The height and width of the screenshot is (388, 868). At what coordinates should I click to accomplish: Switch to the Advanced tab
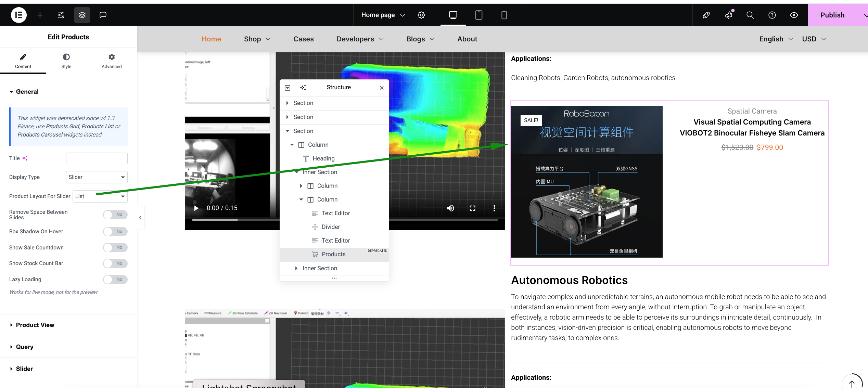point(112,61)
